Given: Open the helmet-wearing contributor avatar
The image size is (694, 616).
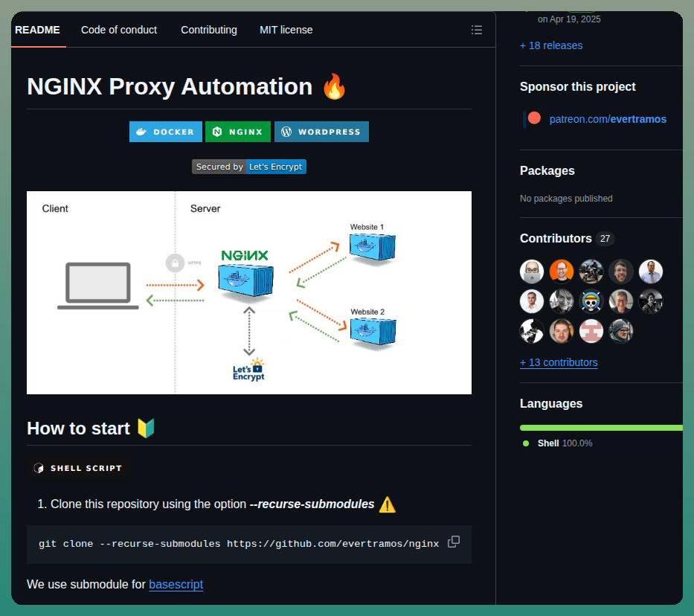Looking at the screenshot, I should [x=621, y=331].
